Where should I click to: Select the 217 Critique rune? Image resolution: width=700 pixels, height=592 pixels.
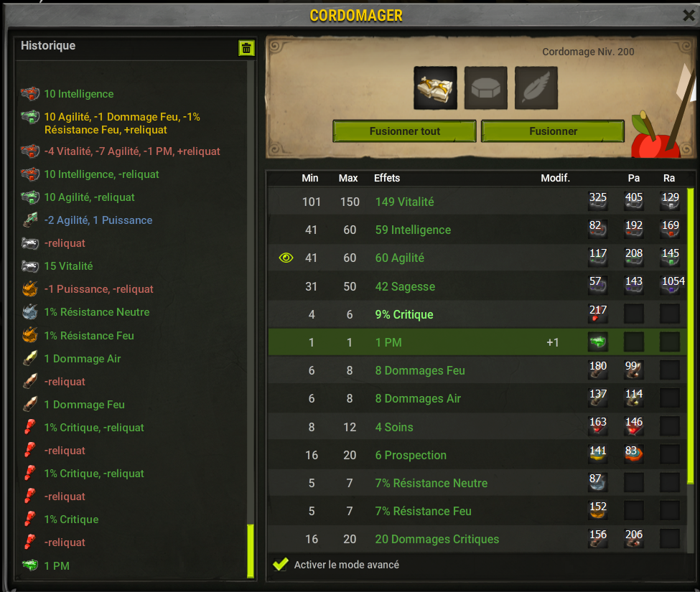tap(598, 314)
